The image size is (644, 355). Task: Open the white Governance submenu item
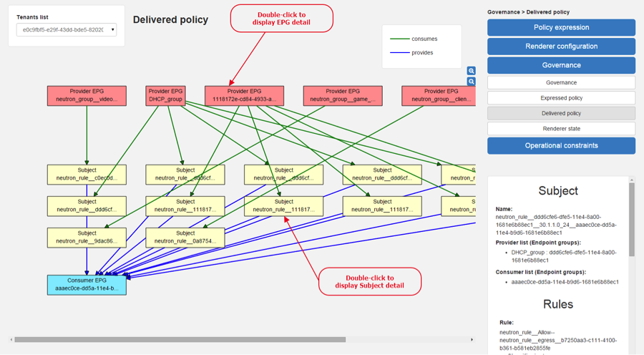pyautogui.click(x=562, y=82)
